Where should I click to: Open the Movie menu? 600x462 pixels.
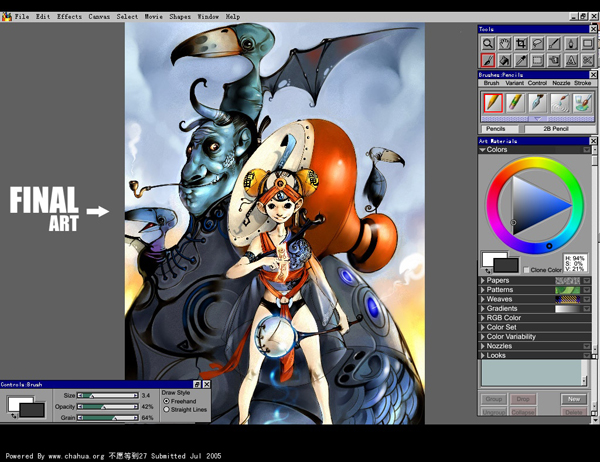153,16
